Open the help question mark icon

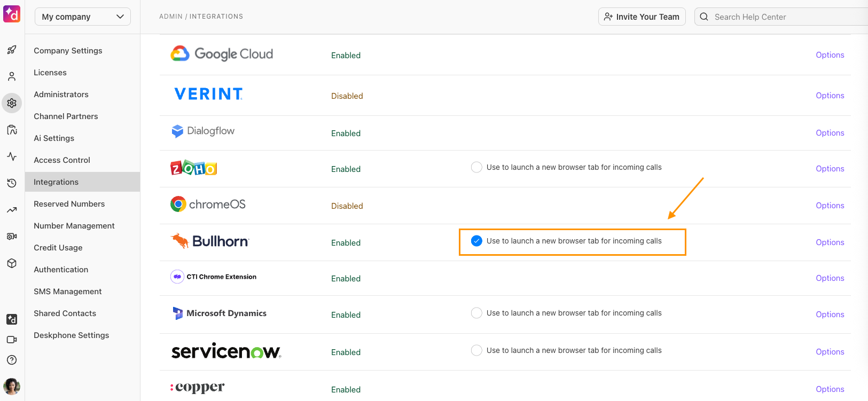coord(12,360)
